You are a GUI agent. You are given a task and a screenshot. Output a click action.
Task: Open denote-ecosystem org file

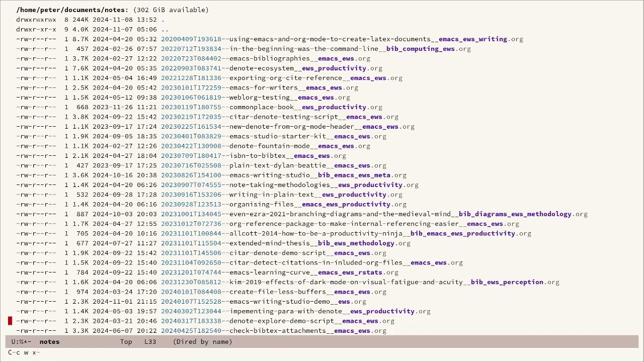click(x=272, y=68)
